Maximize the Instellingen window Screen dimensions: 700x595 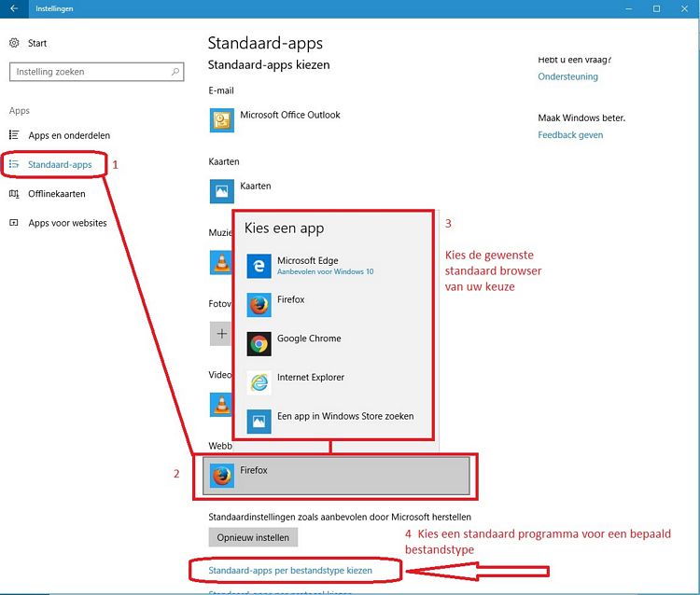pos(656,8)
